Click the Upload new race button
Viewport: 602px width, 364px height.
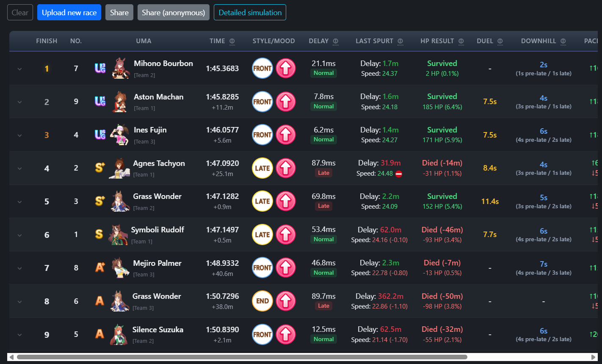point(69,12)
